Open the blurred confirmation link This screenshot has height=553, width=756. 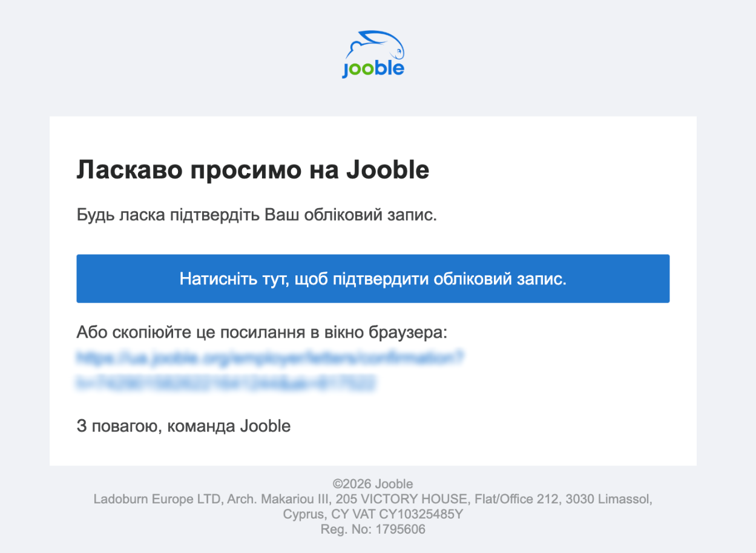coord(270,370)
